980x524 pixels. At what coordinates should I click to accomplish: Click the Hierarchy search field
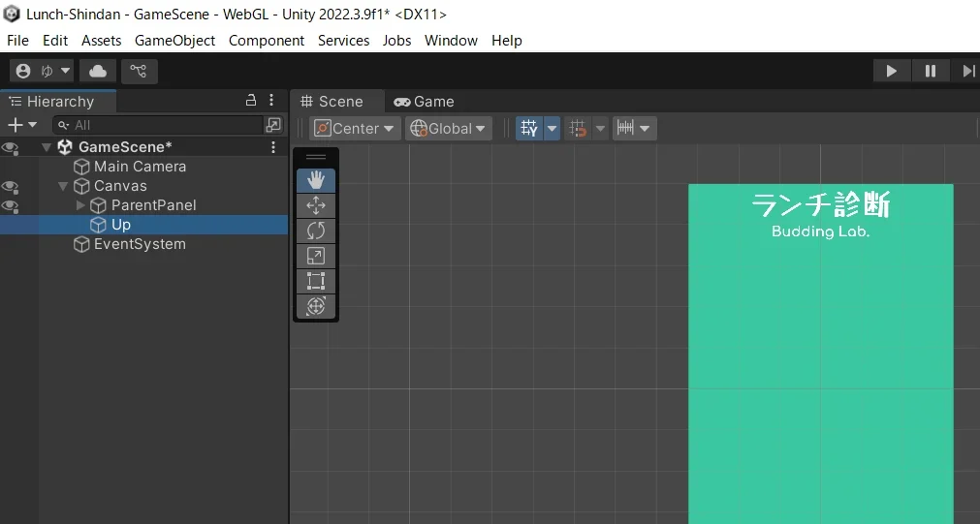click(157, 125)
